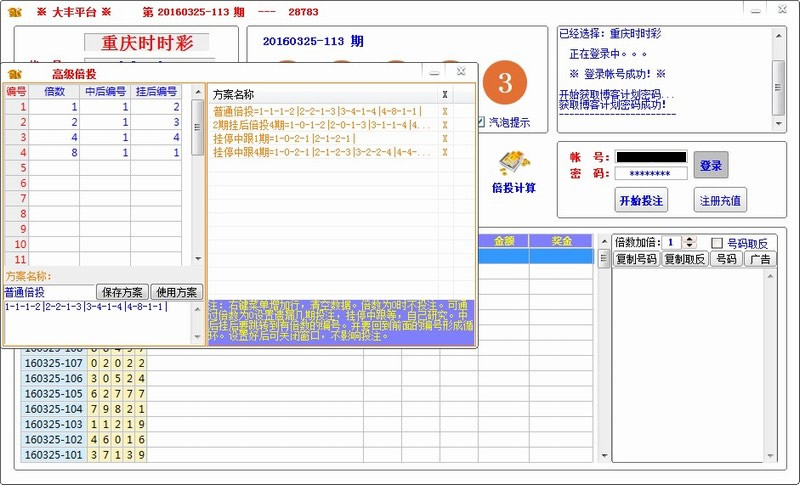Click the 倍数加倍 value field
Viewport: 800px width, 485px height.
tap(673, 243)
